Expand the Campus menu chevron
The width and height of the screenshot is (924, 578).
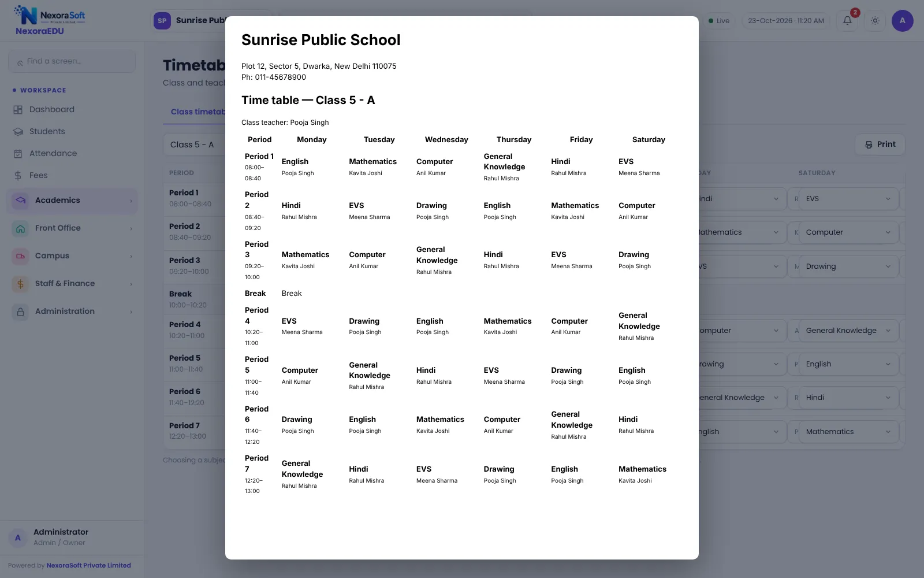click(x=131, y=256)
